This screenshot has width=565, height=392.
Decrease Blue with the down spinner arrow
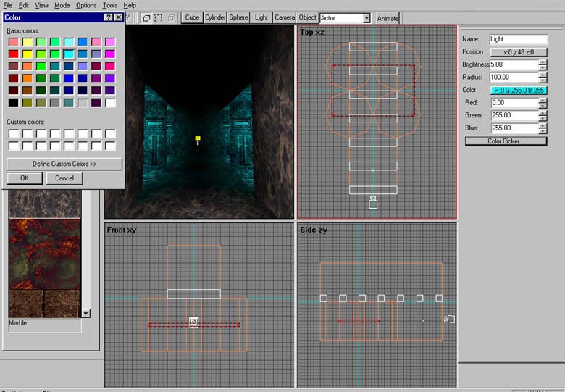point(543,130)
